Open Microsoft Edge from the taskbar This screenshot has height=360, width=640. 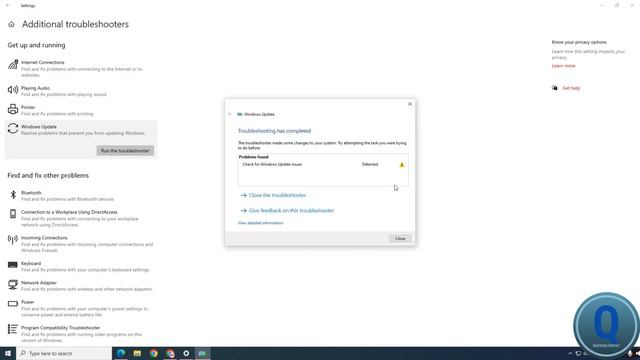tap(121, 353)
